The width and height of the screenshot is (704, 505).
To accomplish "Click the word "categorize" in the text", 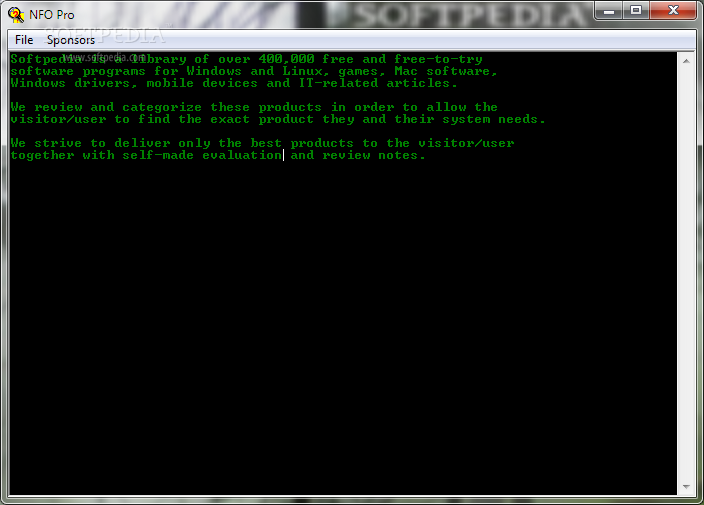I will tap(162, 108).
